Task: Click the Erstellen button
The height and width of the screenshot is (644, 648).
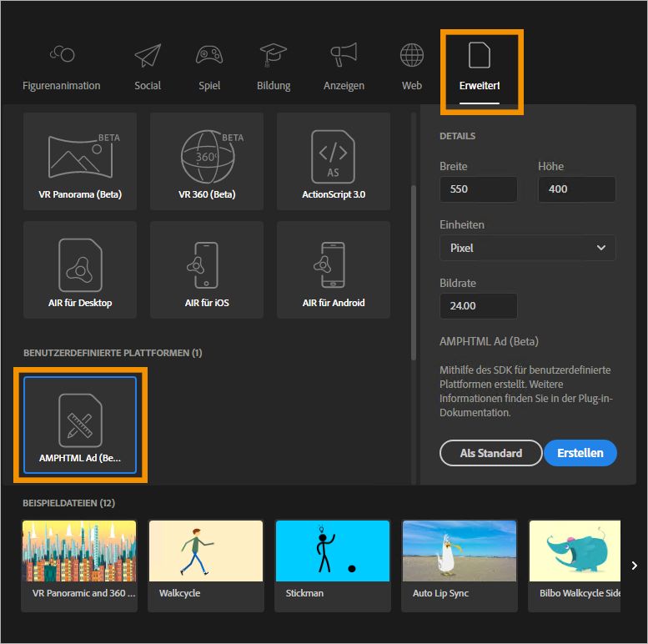Action: [x=580, y=453]
